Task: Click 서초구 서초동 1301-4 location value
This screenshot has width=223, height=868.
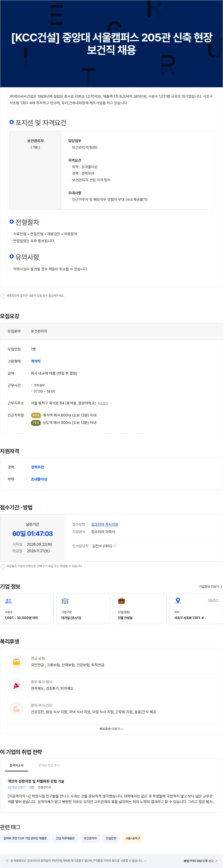Action: (x=190, y=618)
